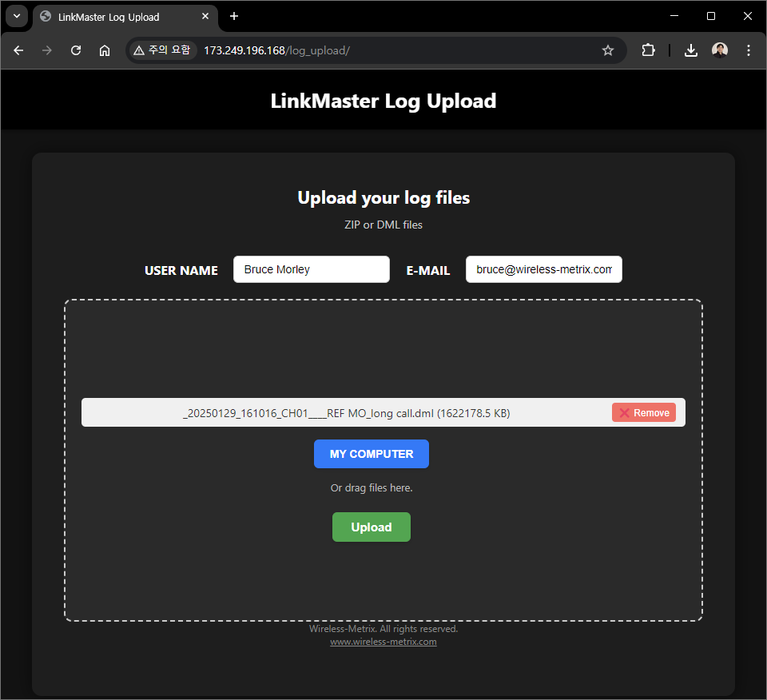Viewport: 767px width, 700px height.
Task: Expand the tab search dropdown arrow
Action: coord(16,16)
